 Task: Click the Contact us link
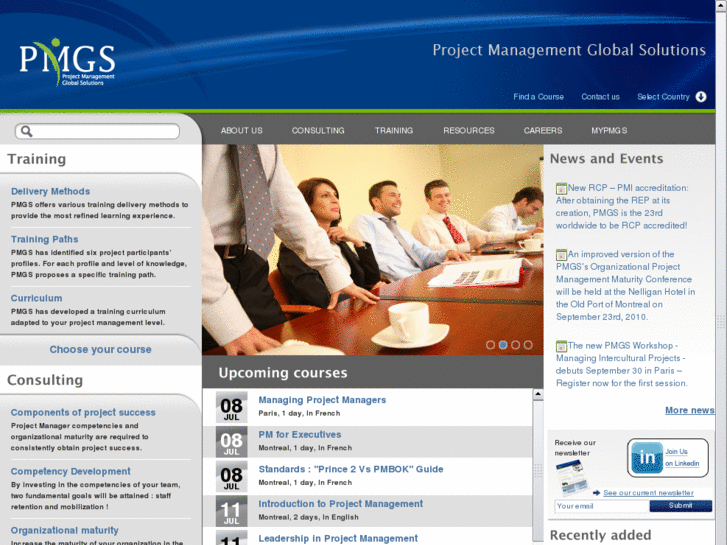coord(600,96)
